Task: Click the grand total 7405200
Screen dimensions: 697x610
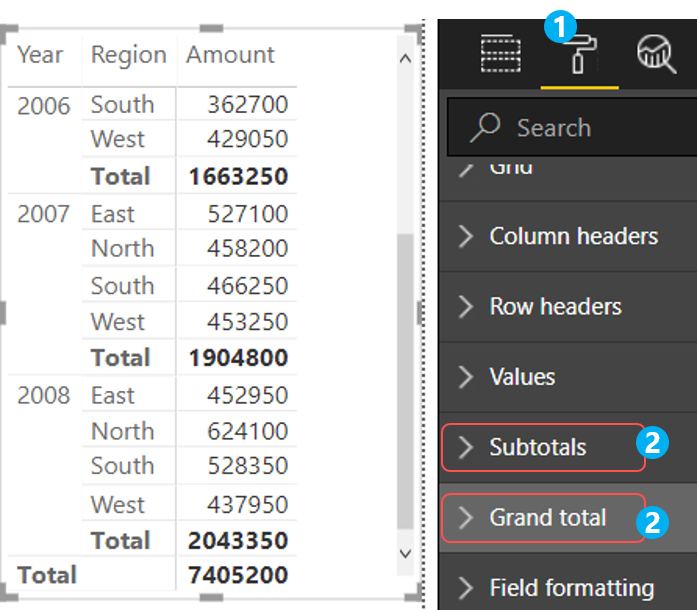Action: click(238, 575)
